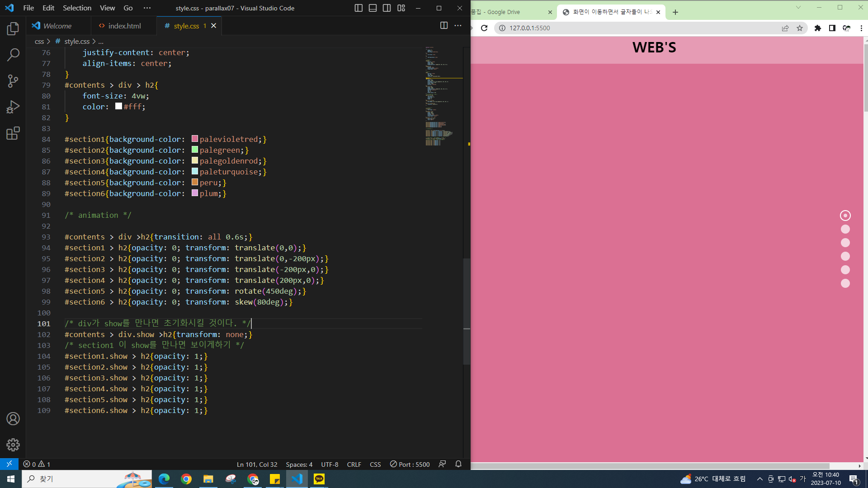Open Source Control panel
This screenshot has height=488, width=868.
(13, 81)
